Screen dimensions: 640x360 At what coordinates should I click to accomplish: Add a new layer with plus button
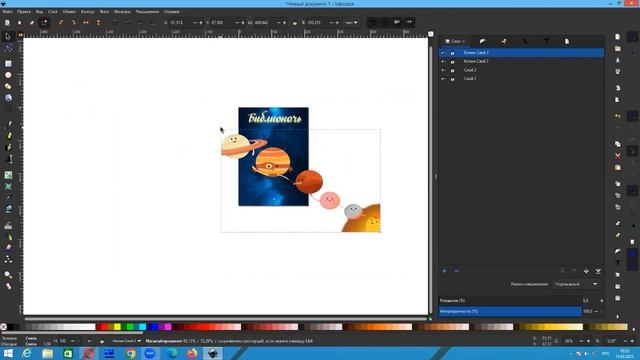[x=444, y=271]
